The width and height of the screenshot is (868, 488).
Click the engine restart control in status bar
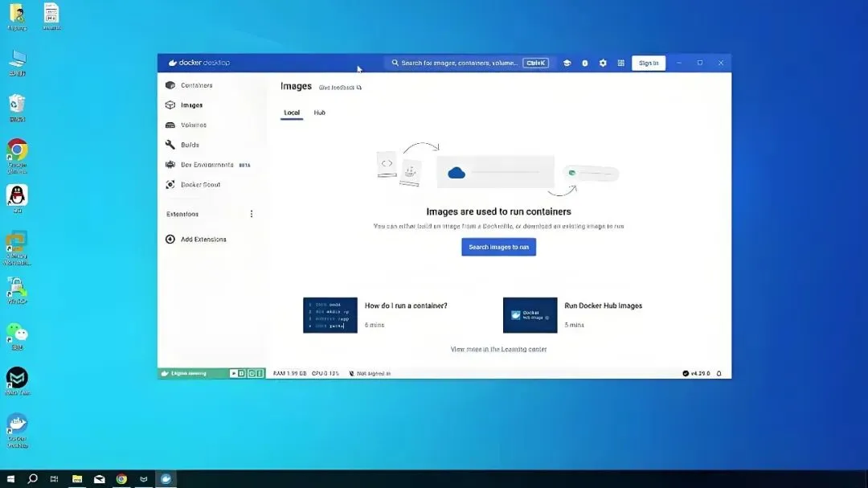252,373
